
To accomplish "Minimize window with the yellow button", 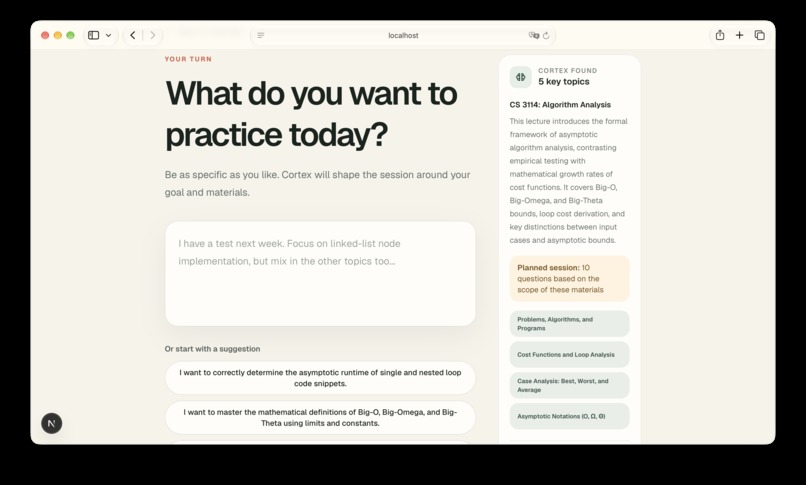I will click(58, 35).
